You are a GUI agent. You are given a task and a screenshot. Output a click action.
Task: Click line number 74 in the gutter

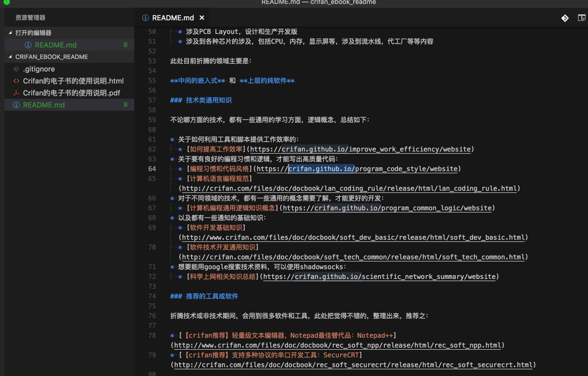pos(152,296)
